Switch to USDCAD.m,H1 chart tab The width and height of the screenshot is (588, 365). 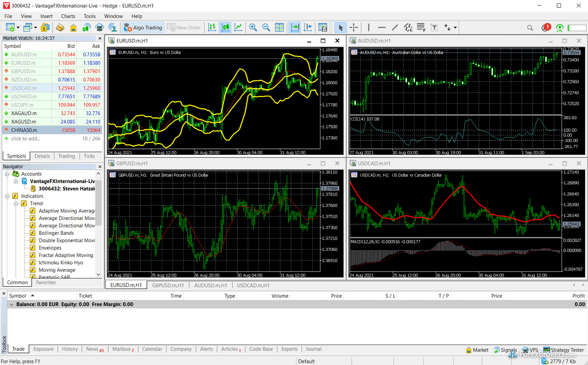[x=253, y=285]
